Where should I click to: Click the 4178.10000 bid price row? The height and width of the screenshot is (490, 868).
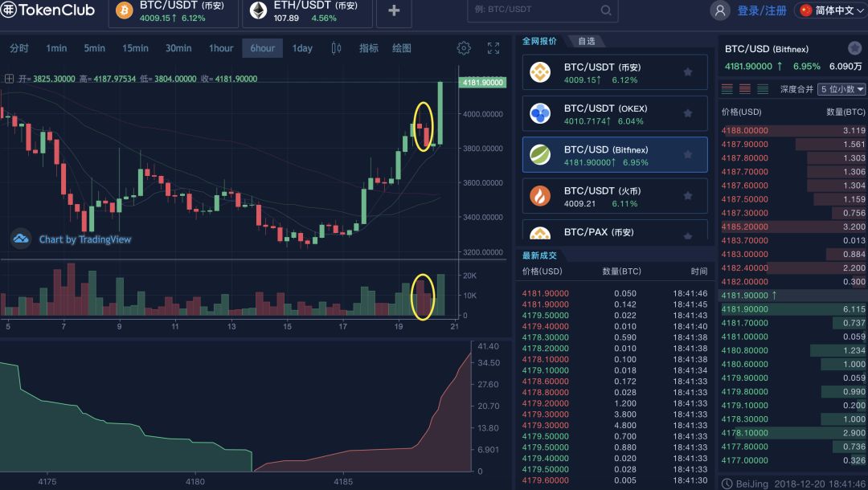(793, 433)
